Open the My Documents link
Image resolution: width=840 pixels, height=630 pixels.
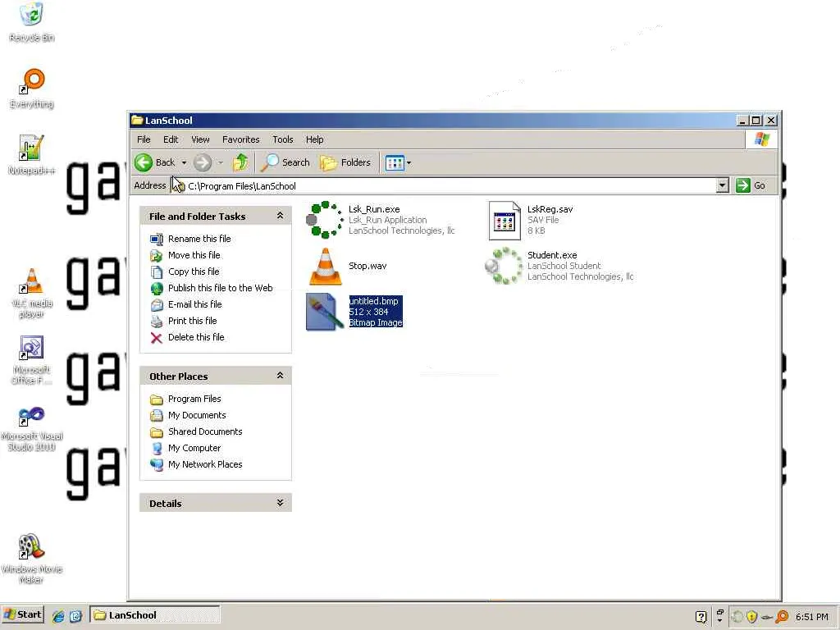(197, 416)
